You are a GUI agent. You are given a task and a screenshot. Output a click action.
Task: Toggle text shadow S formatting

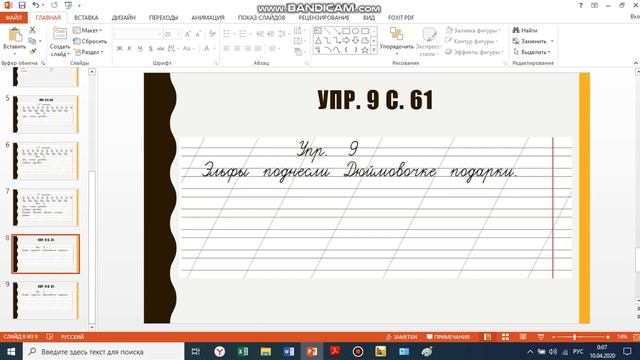pyautogui.click(x=150, y=49)
